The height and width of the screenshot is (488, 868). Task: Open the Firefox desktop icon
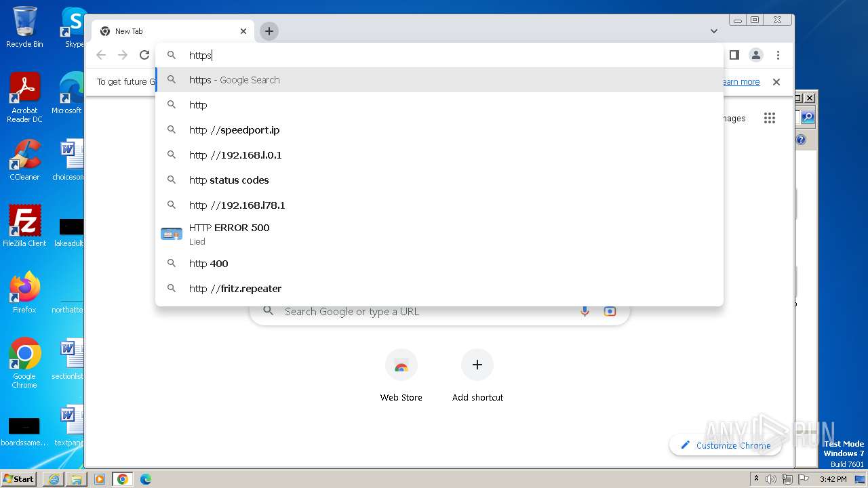(24, 293)
